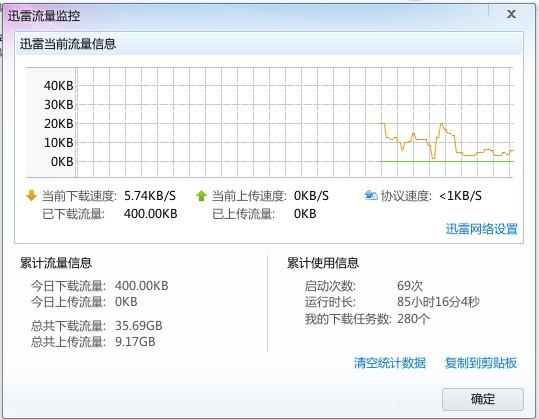Click the green upload speed arrow icon
The width and height of the screenshot is (539, 419).
201,196
